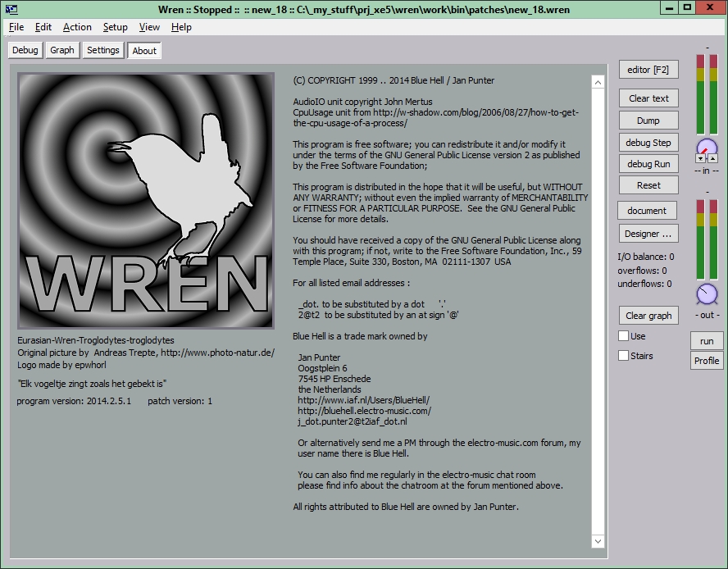Click the "Elk vogeltje zingt zoals het gebekt is" quote

click(92, 384)
